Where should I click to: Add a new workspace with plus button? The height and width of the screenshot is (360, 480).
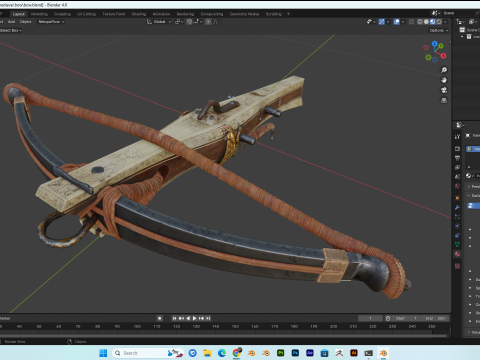[288, 14]
